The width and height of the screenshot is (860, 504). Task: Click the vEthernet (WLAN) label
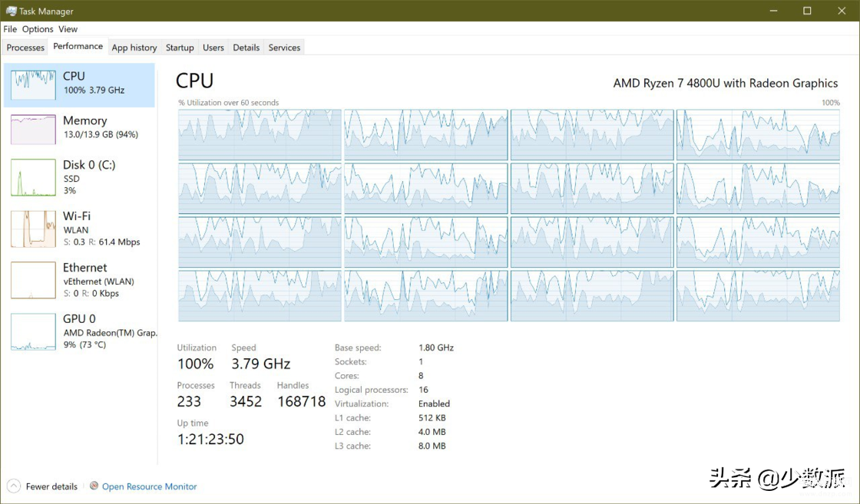pyautogui.click(x=99, y=282)
